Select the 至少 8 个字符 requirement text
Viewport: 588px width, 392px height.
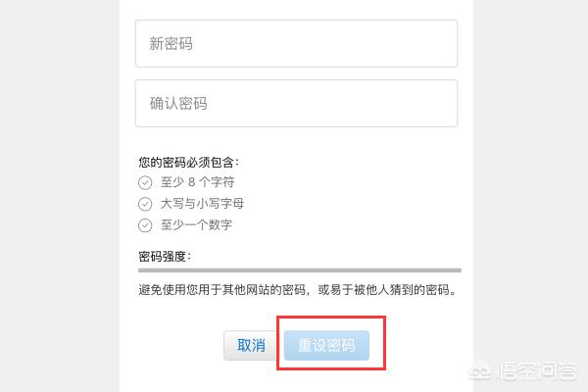coord(198,182)
